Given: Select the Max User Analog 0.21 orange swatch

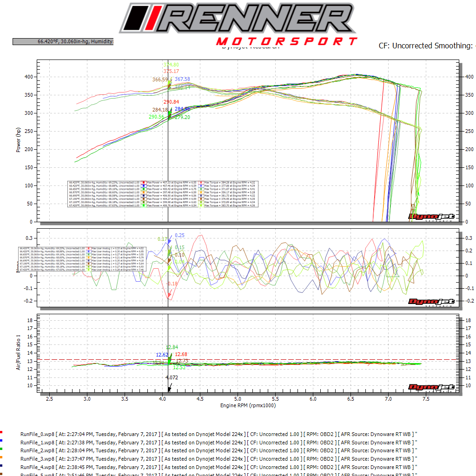Looking at the screenshot, I should click(x=89, y=258).
